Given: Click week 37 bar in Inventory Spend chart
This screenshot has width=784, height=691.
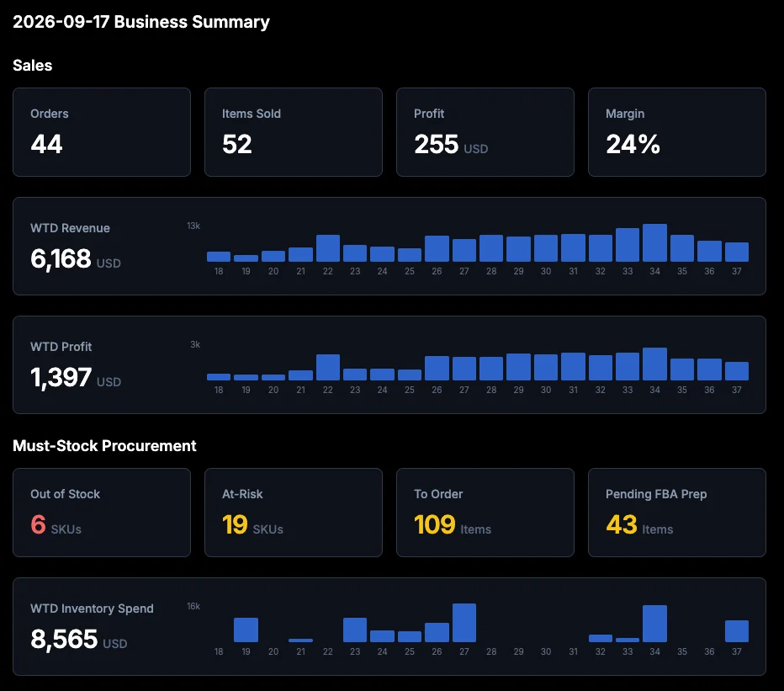Looking at the screenshot, I should click(737, 631).
